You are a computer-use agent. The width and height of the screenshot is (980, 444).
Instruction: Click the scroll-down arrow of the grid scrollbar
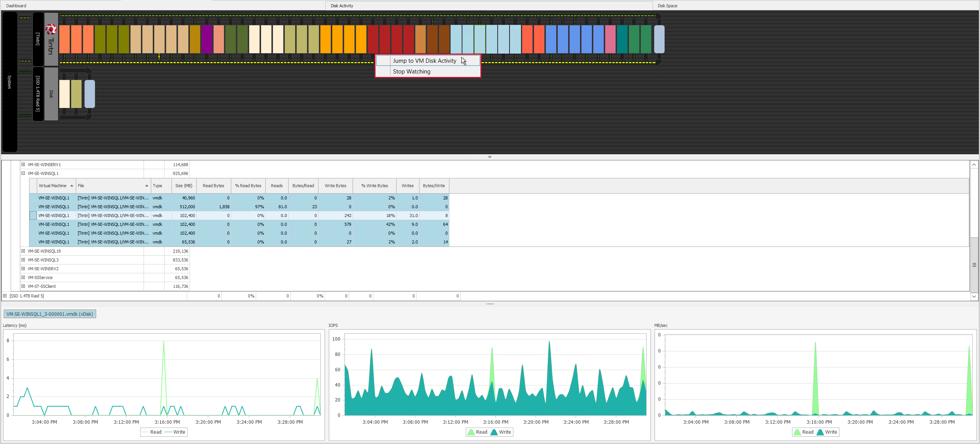click(974, 296)
